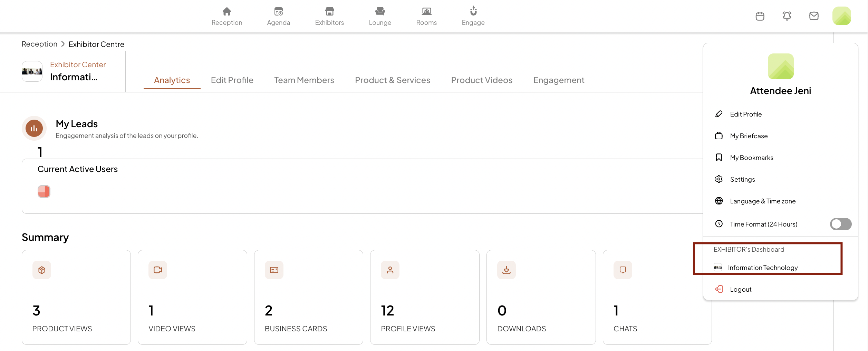Open the Product & Services tab

(x=393, y=80)
